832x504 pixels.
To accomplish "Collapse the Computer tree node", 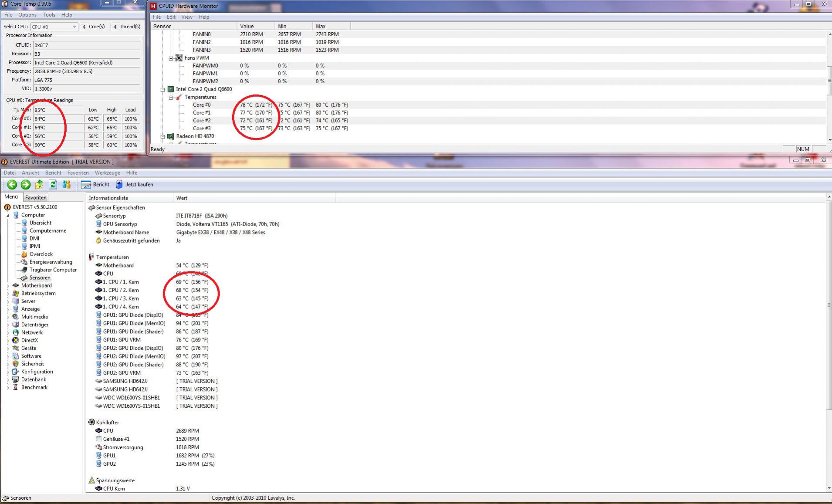I will 8,216.
